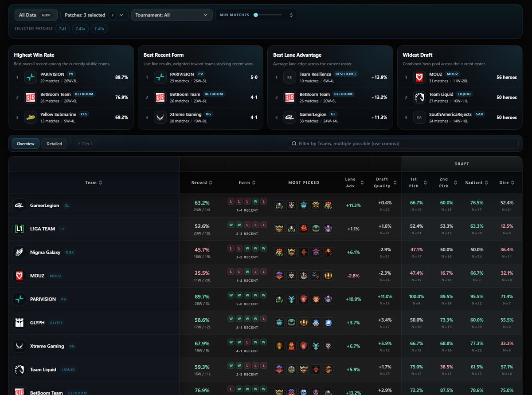532x395 pixels.
Task: Click the +11.0% Draft Quality value for PARIVISION
Action: tap(385, 296)
